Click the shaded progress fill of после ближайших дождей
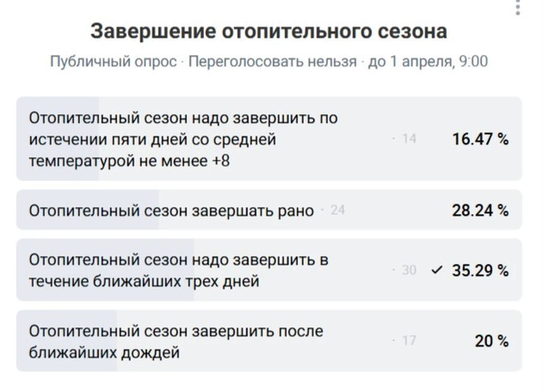The image size is (543, 392). 67,362
